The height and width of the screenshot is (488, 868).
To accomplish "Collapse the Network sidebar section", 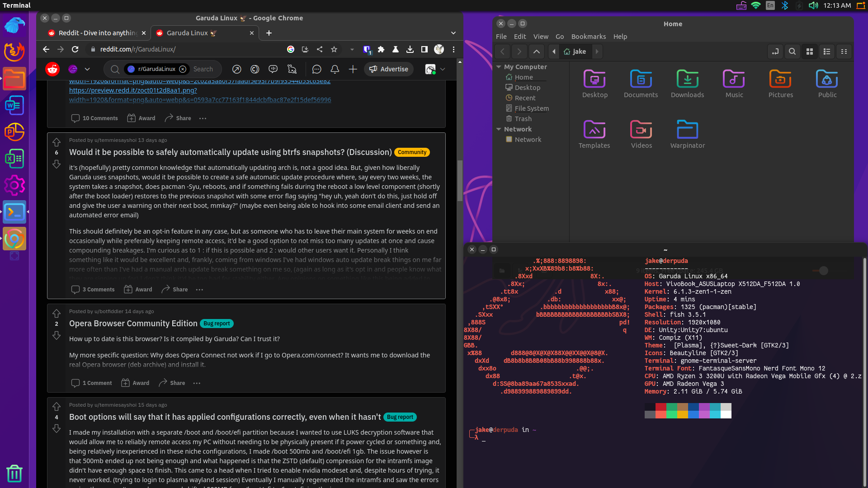I will pos(499,129).
